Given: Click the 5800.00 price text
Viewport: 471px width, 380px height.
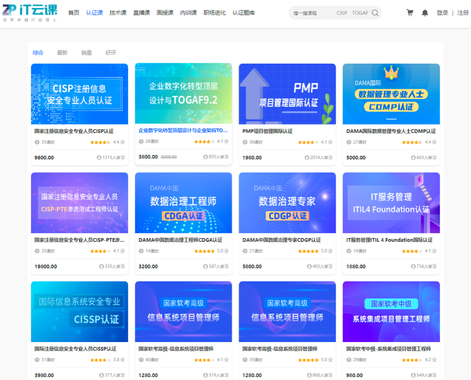Looking at the screenshot, I should tap(252, 266).
